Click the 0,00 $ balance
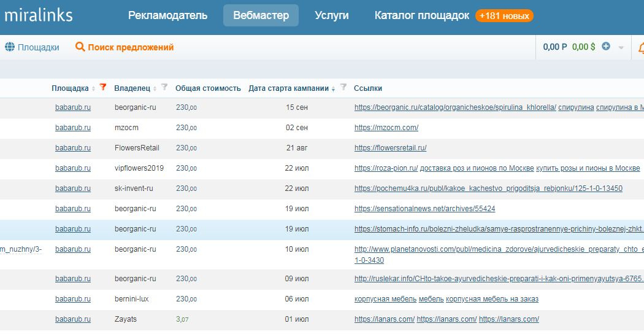Screen dimensions: 644x334 pos(584,47)
